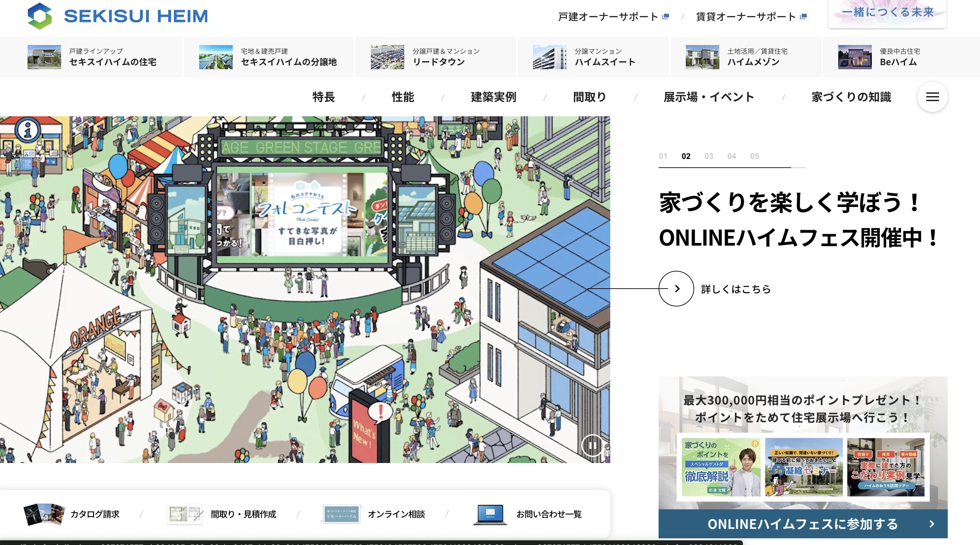This screenshot has height=545, width=980.
Task: Open the 建築実例 menu item
Action: tap(493, 97)
